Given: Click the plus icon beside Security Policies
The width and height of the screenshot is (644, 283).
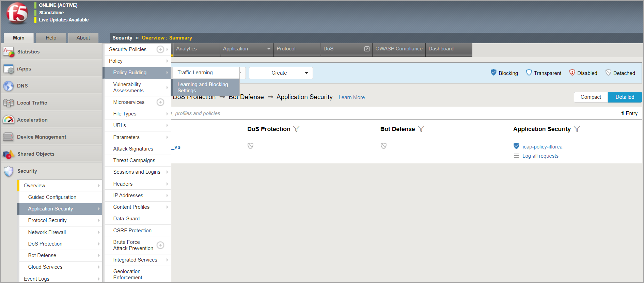Looking at the screenshot, I should [x=160, y=49].
